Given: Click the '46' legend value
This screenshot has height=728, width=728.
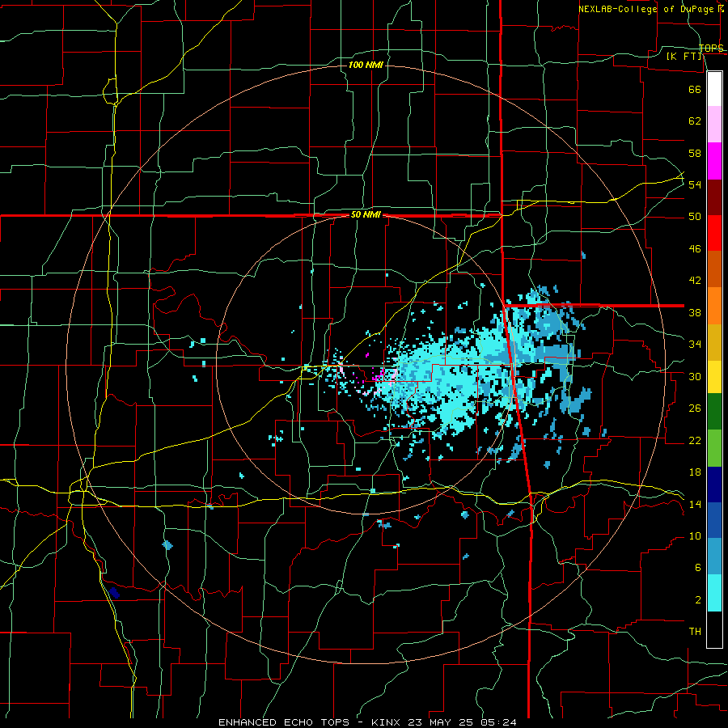Looking at the screenshot, I should coord(695,249).
